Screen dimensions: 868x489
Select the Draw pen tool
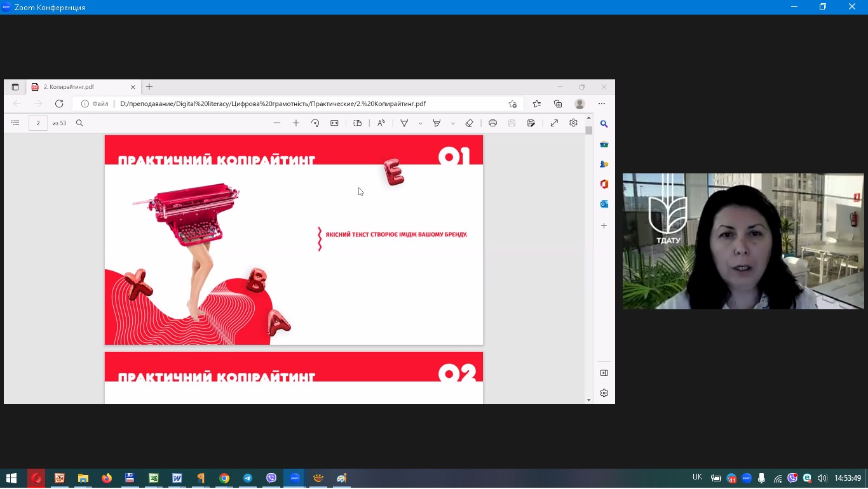[404, 123]
